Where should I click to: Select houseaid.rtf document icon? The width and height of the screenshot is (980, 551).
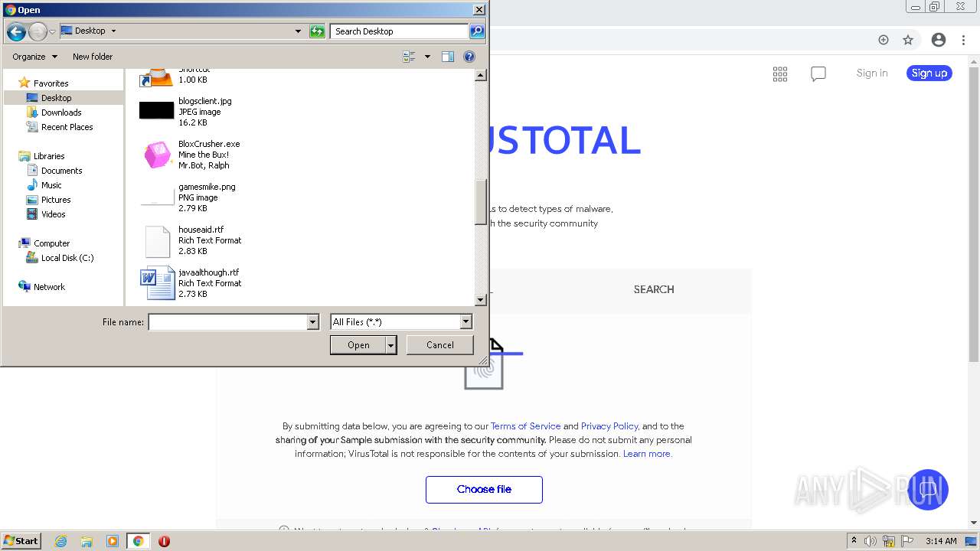(157, 240)
